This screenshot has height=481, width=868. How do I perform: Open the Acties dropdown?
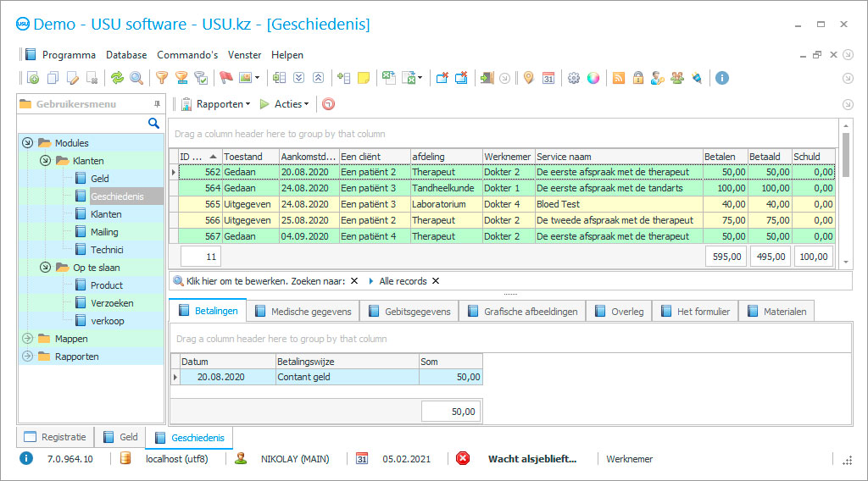coord(284,104)
